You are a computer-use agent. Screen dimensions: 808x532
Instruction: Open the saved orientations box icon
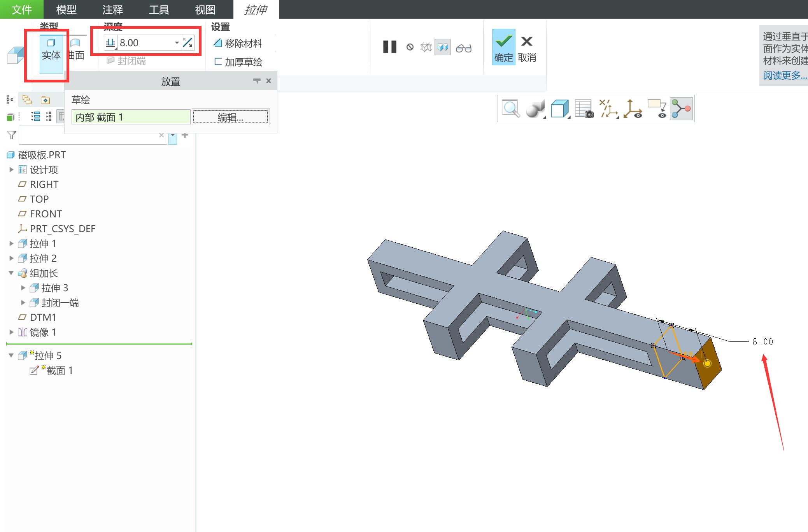point(560,108)
